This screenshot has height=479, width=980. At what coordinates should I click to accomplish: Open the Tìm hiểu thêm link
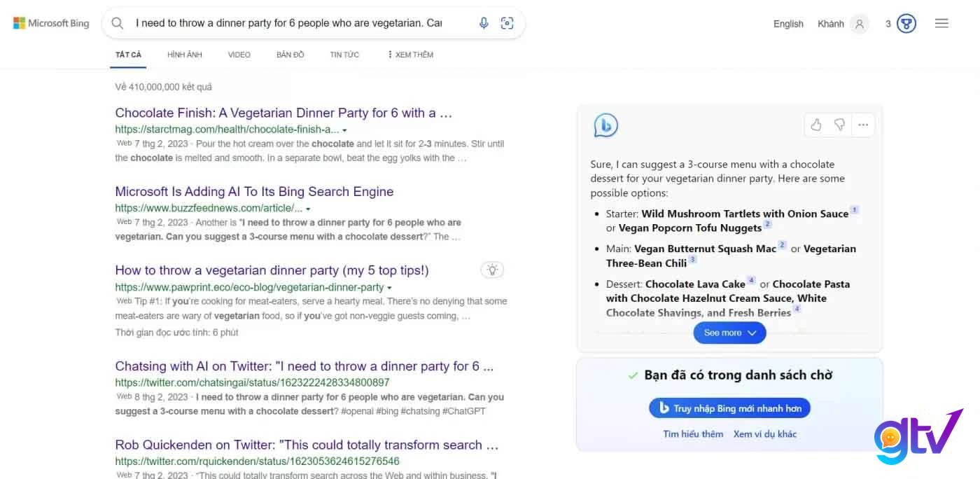coord(693,434)
